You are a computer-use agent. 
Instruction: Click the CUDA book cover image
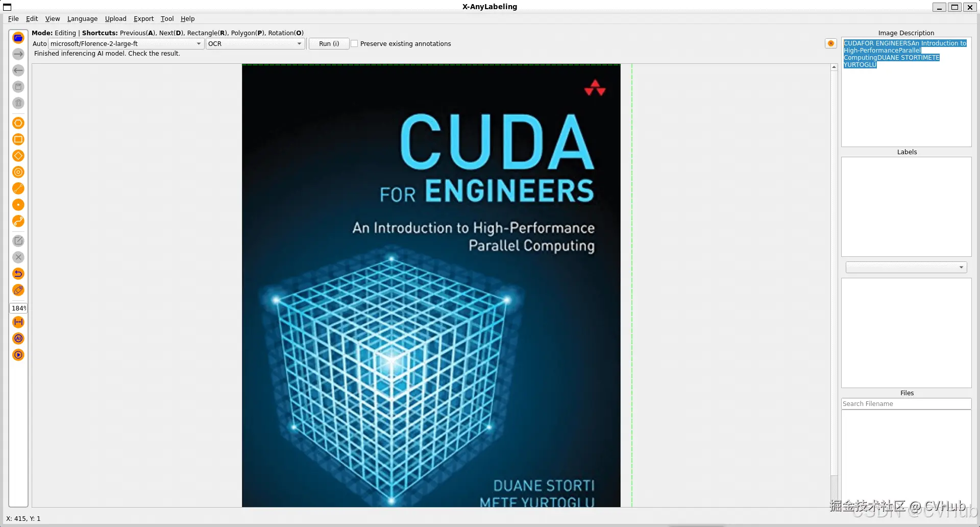[431, 285]
